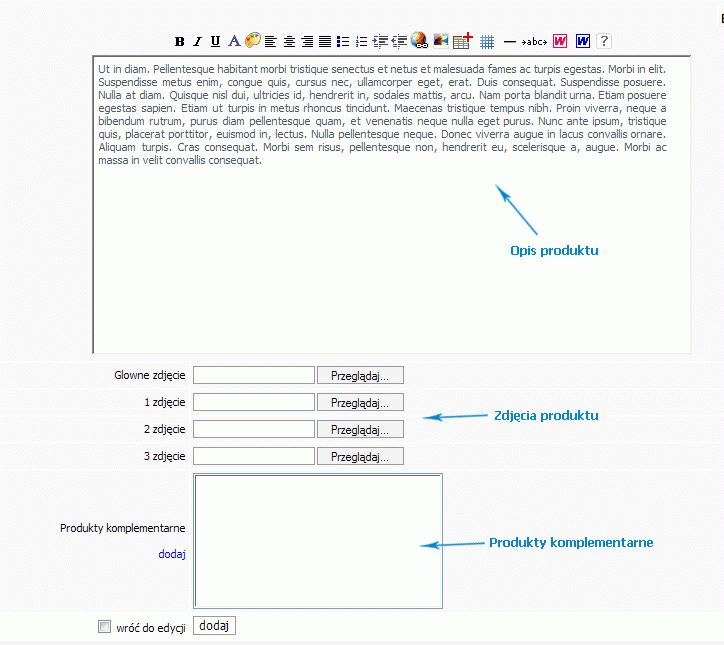Align text to the right

308,42
